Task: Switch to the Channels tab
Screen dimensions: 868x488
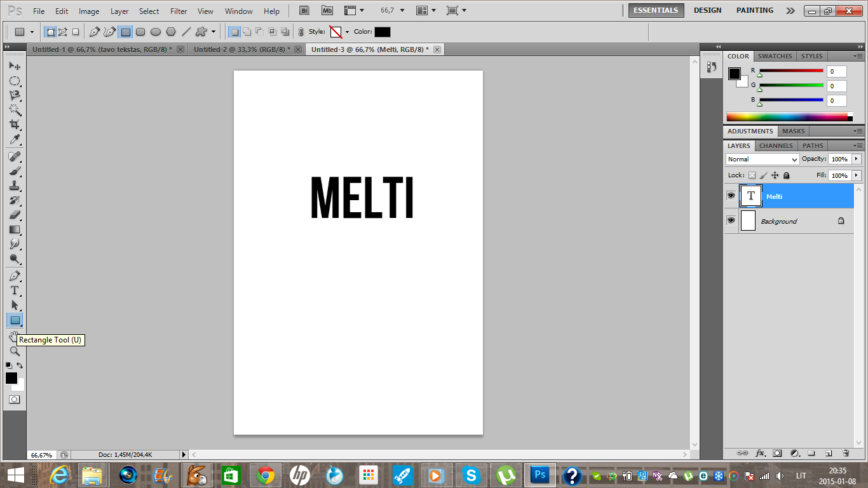Action: [775, 146]
